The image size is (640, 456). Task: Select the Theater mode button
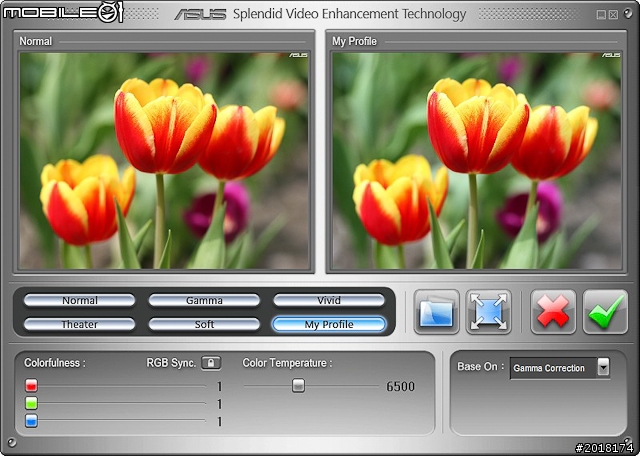pyautogui.click(x=80, y=324)
